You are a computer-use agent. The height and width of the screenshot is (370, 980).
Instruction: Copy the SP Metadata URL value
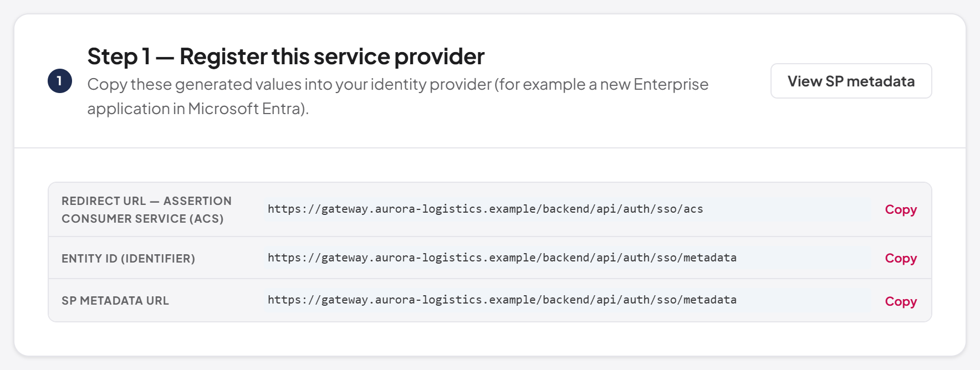(901, 301)
